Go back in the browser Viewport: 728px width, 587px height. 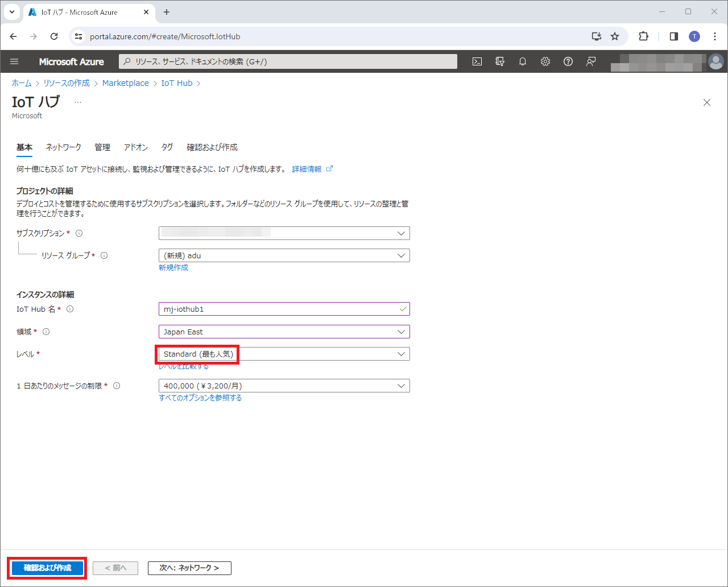point(14,36)
